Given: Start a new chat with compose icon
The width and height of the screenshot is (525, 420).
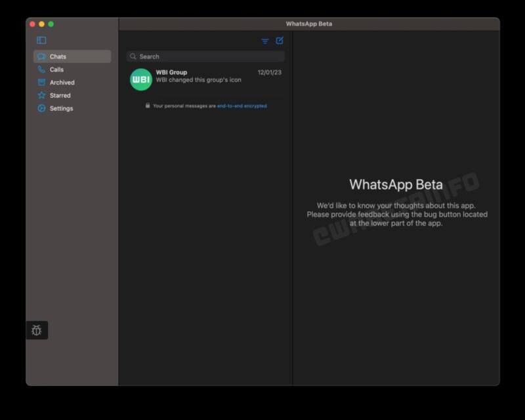Looking at the screenshot, I should (280, 40).
